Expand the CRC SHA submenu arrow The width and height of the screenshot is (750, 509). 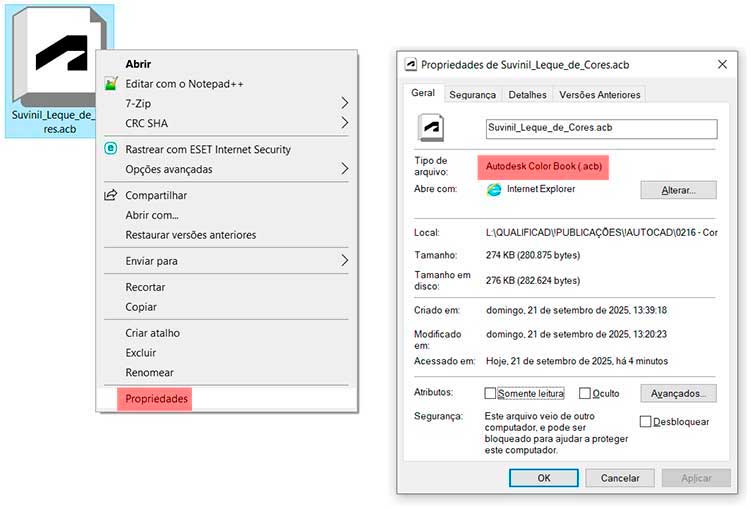[344, 123]
